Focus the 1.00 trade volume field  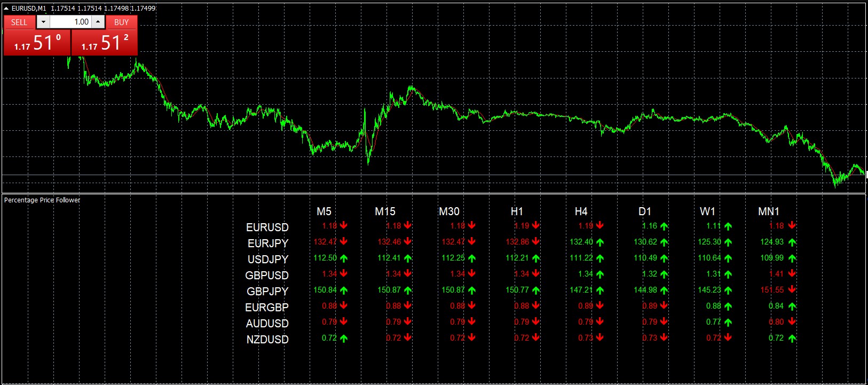[70, 22]
